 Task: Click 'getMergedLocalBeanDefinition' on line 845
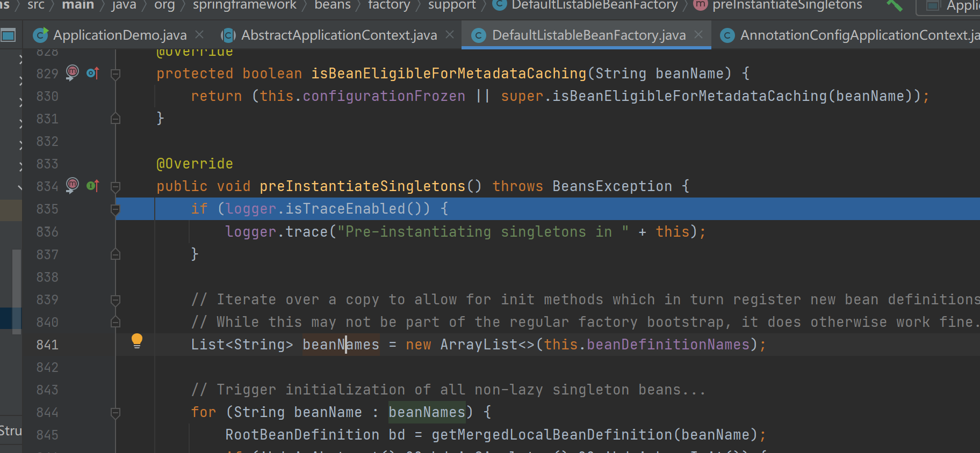(552, 435)
